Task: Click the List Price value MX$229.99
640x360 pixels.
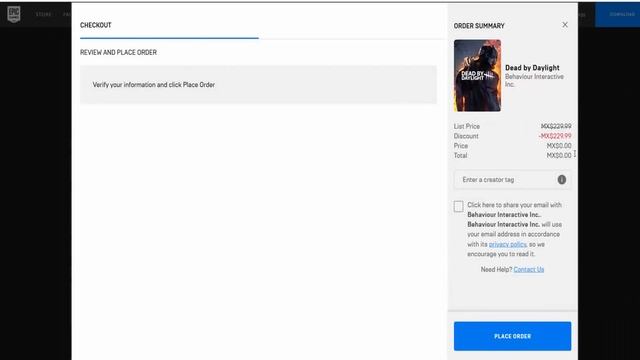Action: click(x=556, y=127)
